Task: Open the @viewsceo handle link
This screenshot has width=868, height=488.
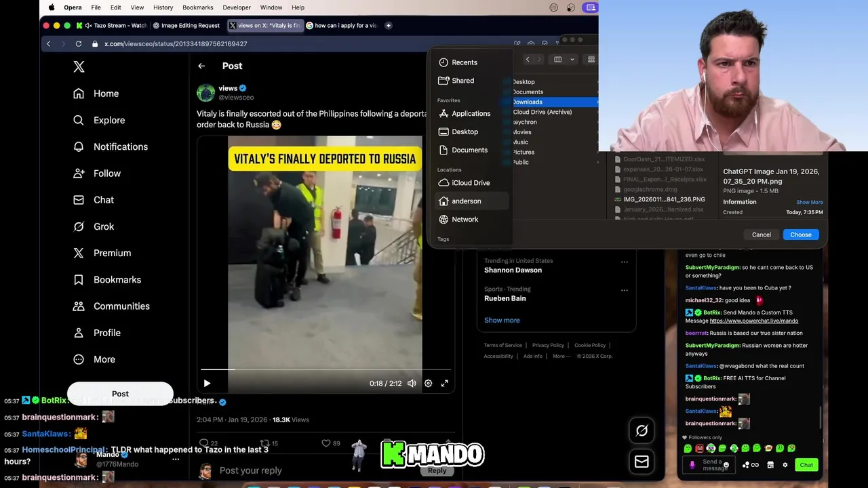Action: click(236, 98)
